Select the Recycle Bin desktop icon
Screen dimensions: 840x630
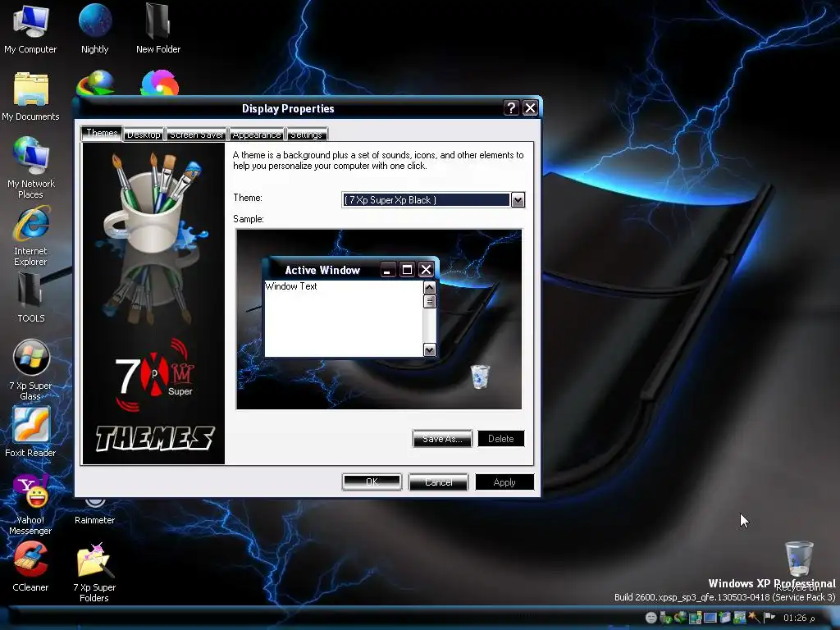pos(799,565)
